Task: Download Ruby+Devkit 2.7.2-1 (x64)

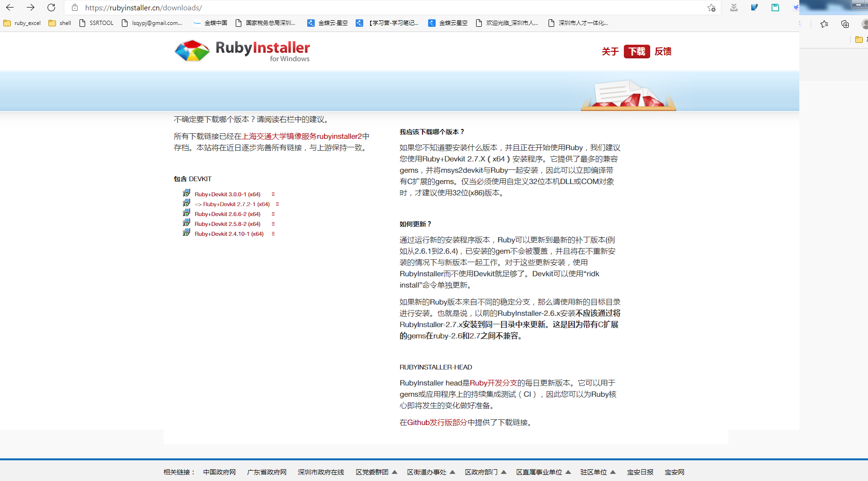Action: (x=232, y=204)
